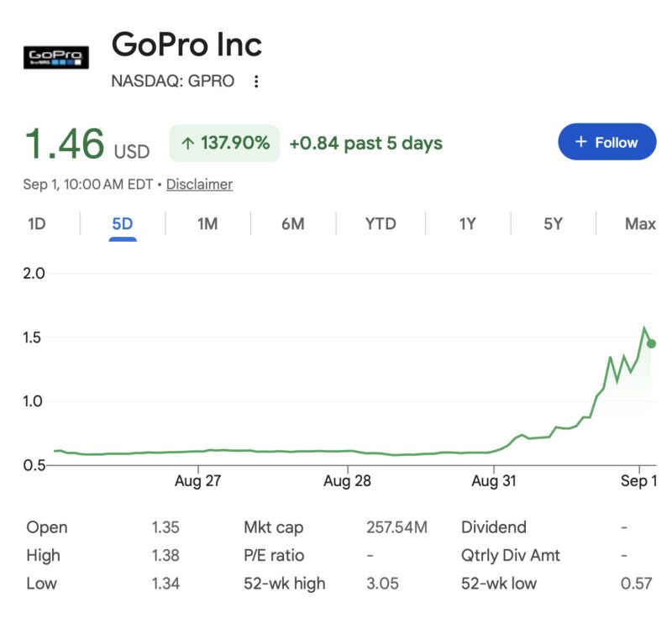Click the 1.5 y-axis label
The image size is (672, 644).
tap(32, 338)
